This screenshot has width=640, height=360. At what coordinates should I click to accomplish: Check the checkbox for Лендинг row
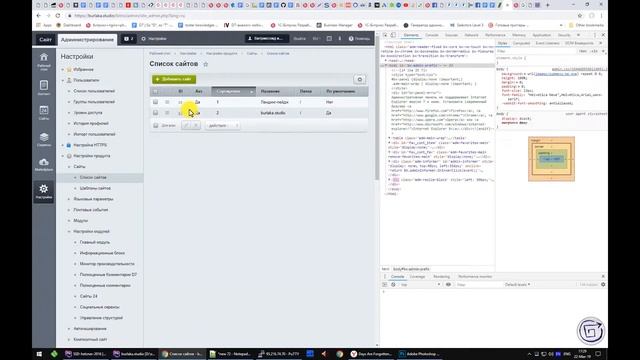[156, 102]
